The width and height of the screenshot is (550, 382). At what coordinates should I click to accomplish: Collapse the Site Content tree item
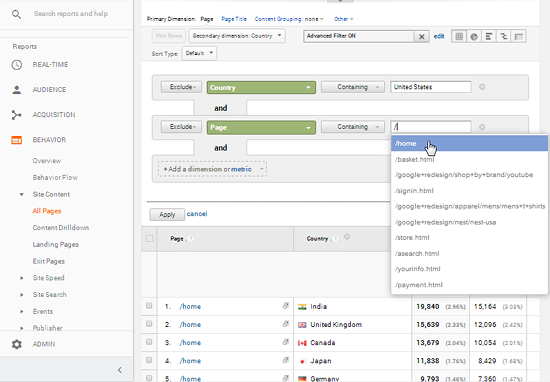point(21,194)
